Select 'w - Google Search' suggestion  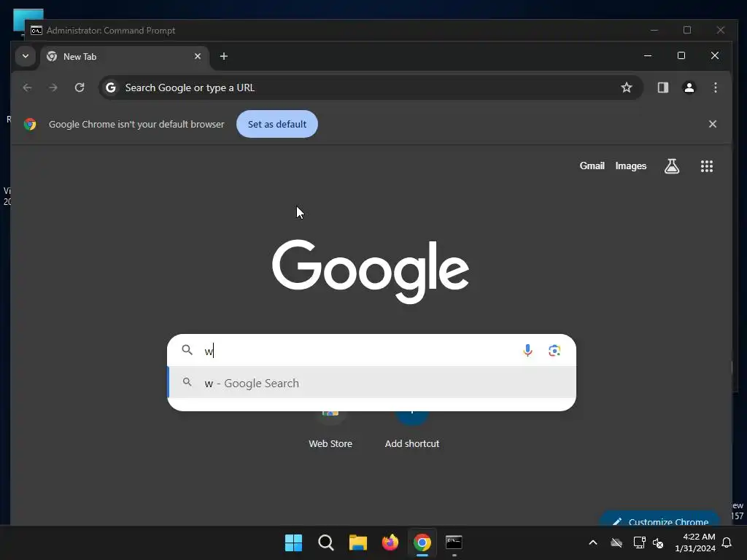371,383
